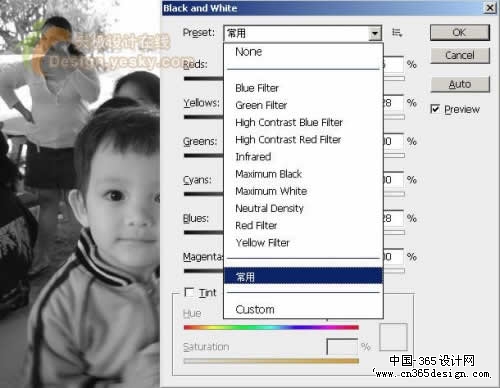Close the Black and White dialog
This screenshot has height=388, width=500.
coord(490,8)
